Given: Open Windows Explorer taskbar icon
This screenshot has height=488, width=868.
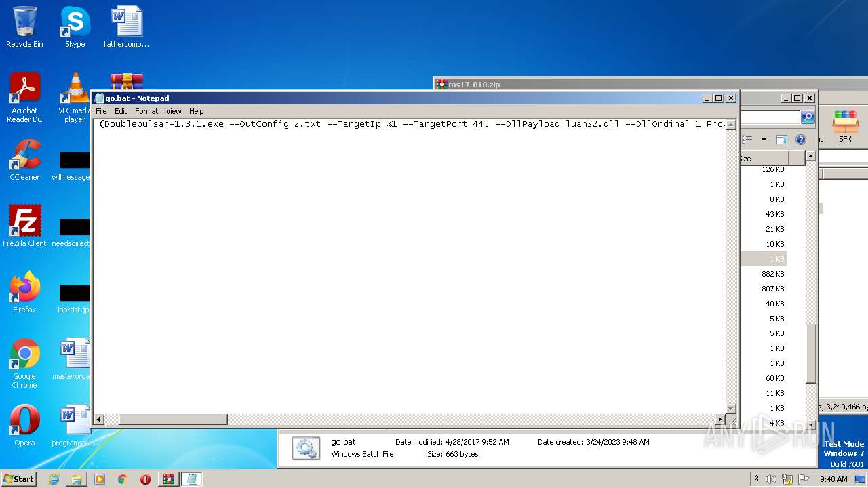Looking at the screenshot, I should pyautogui.click(x=77, y=479).
